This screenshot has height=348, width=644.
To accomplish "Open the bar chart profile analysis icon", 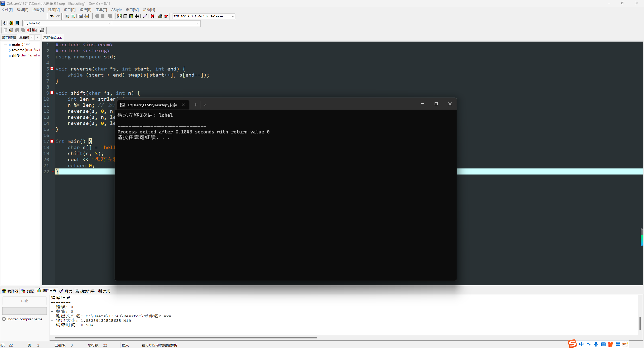I will coord(160,16).
